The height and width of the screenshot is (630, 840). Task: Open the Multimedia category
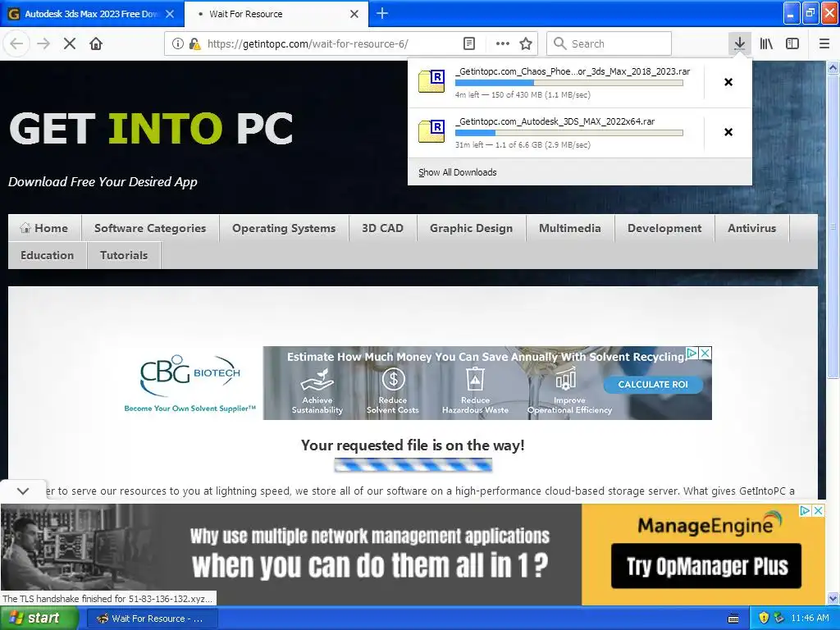570,228
